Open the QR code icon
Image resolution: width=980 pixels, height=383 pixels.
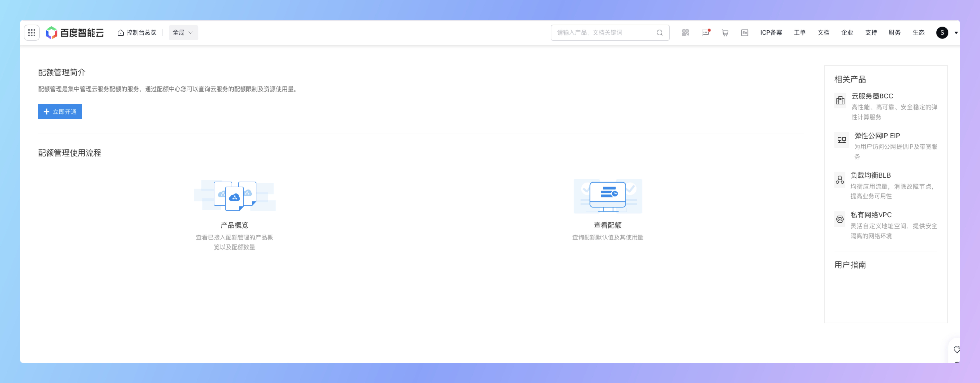point(686,33)
